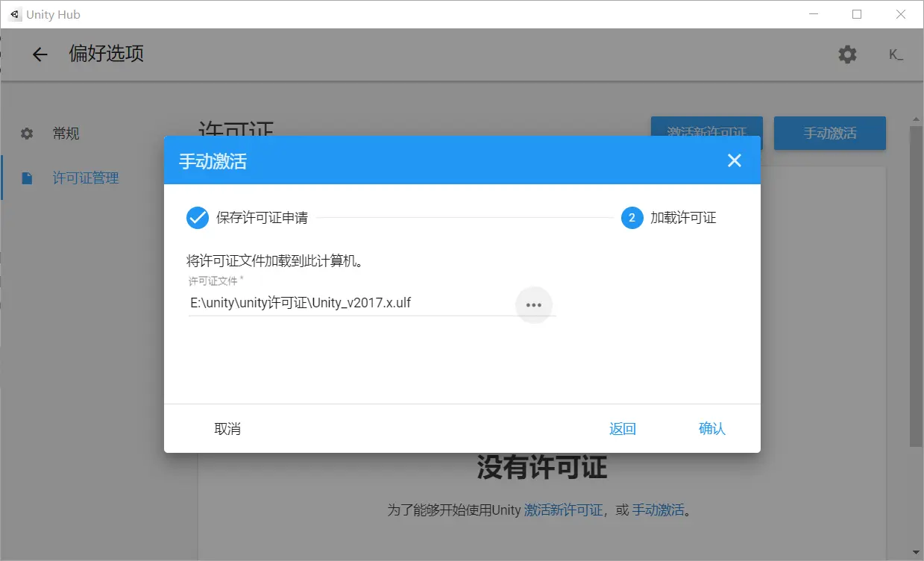Click the 没有许可证 heading text
Screen dimensions: 924x561
[x=542, y=468]
